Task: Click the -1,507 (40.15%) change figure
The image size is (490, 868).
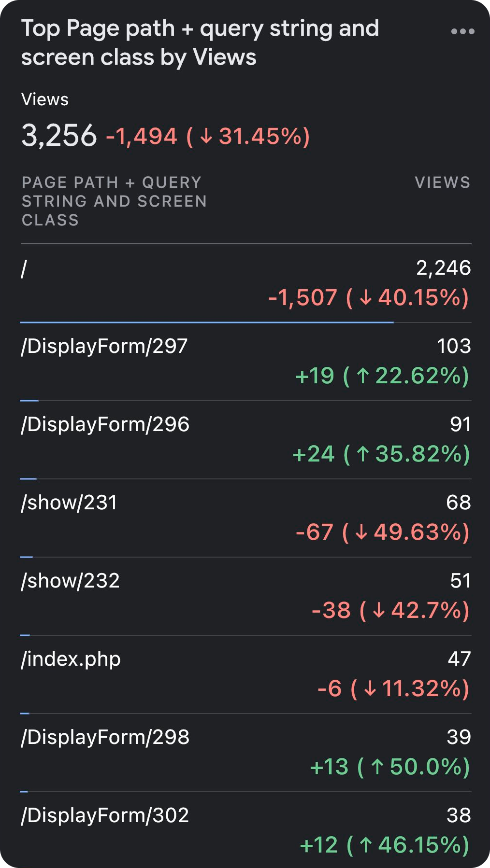Action: [369, 297]
